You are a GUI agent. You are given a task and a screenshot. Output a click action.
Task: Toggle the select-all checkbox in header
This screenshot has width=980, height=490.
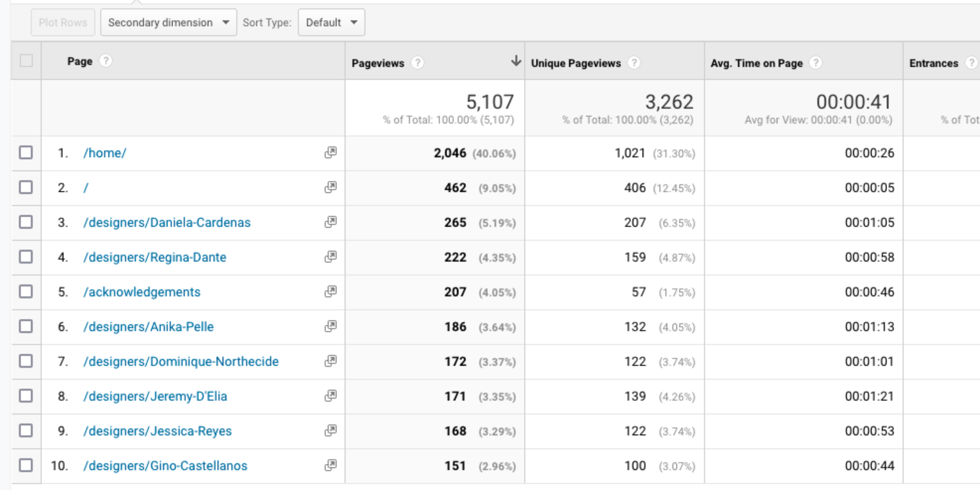click(x=26, y=61)
